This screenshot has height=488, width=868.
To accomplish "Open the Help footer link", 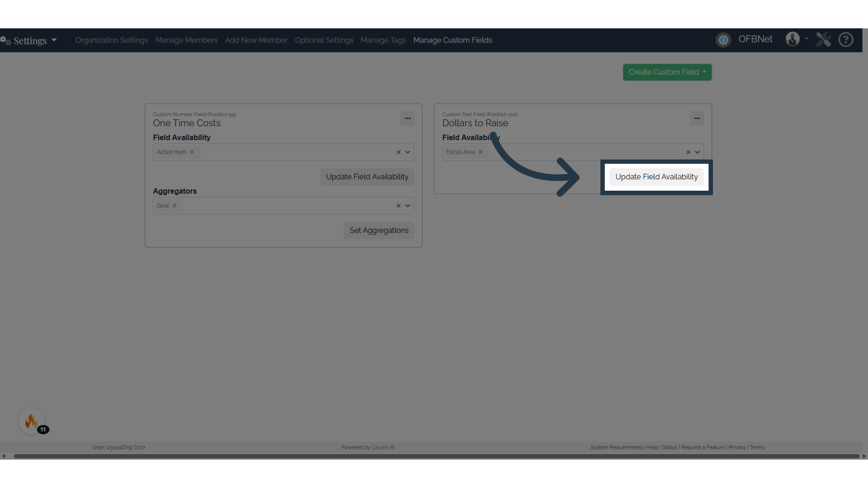I will pyautogui.click(x=652, y=447).
